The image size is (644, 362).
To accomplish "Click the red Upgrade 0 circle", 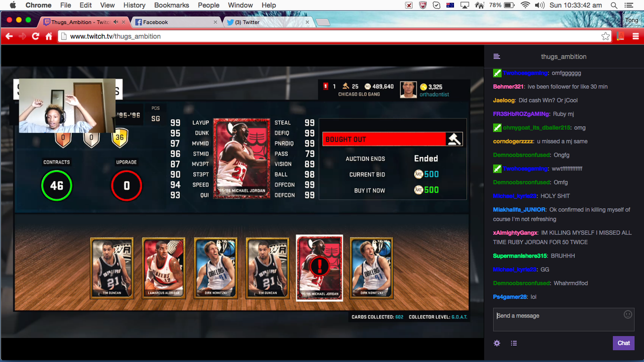I will click(127, 186).
